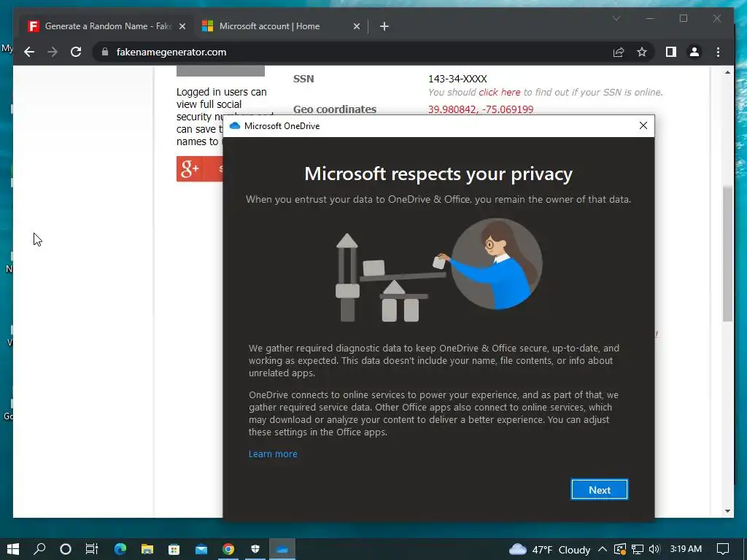Click the Microsoft respects your privacy heading
Image resolution: width=747 pixels, height=560 pixels.
[438, 174]
